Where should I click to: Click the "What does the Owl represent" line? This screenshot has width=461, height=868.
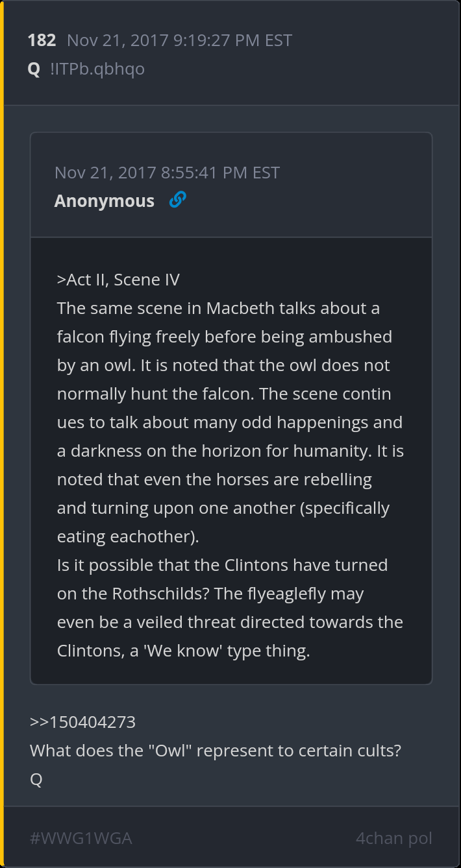(215, 751)
